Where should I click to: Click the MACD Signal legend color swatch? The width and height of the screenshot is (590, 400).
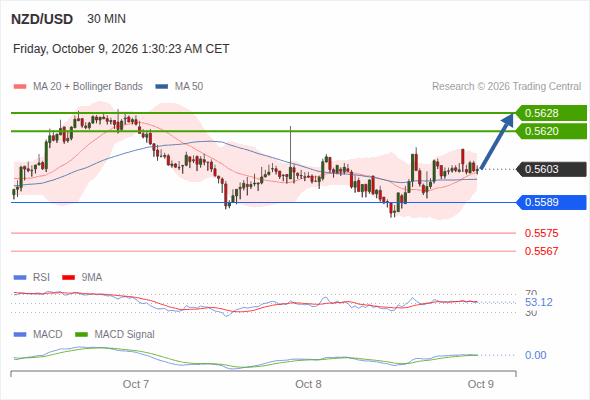pos(82,335)
